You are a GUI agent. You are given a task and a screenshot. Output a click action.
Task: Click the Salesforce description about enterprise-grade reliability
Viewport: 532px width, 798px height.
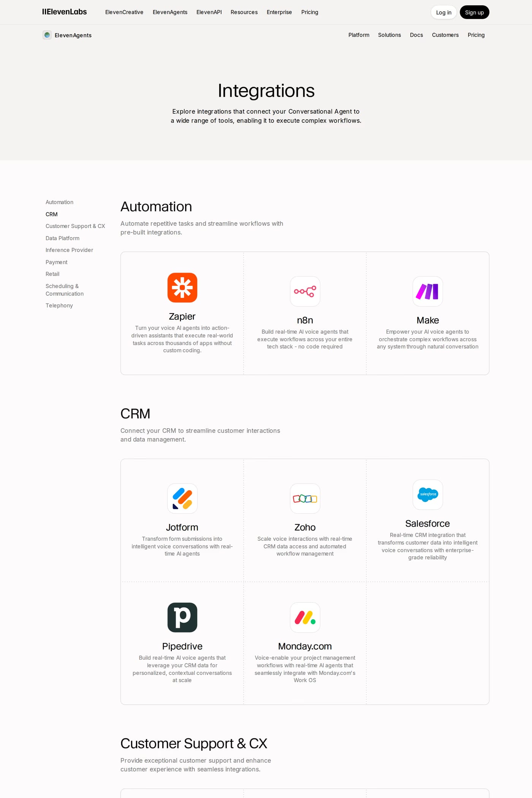[427, 546]
